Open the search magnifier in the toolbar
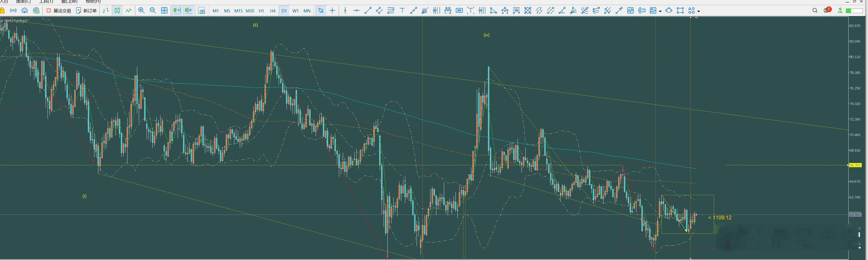Image resolution: width=868 pixels, height=260 pixels. point(815,11)
